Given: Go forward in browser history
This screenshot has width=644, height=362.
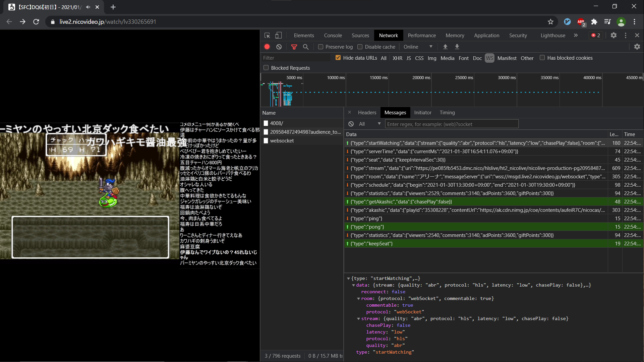Looking at the screenshot, I should point(22,22).
